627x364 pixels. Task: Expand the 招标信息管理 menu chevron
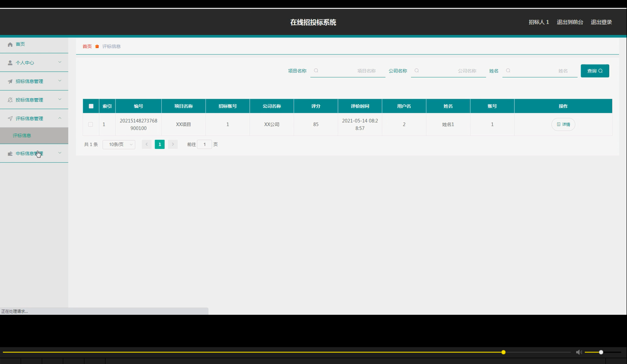coord(60,81)
